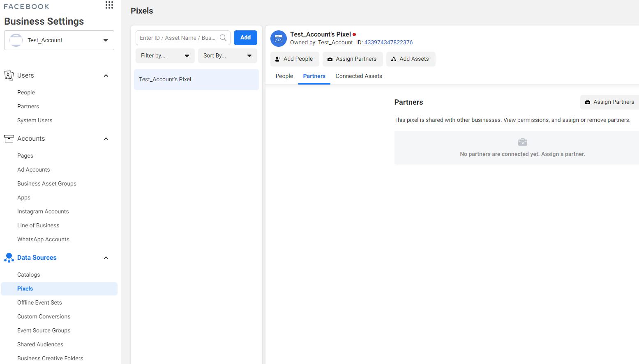This screenshot has height=364, width=639.
Task: Click the Add Assets button
Action: click(411, 59)
